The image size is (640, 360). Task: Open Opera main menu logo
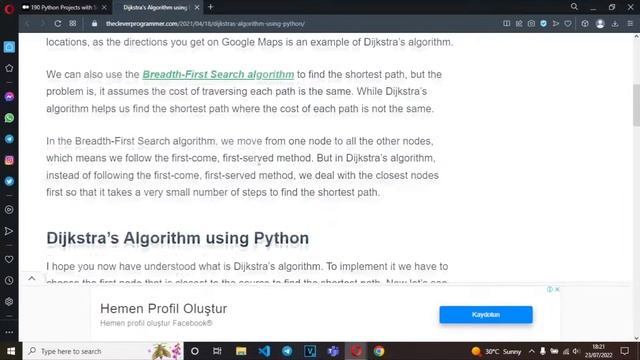coord(9,8)
